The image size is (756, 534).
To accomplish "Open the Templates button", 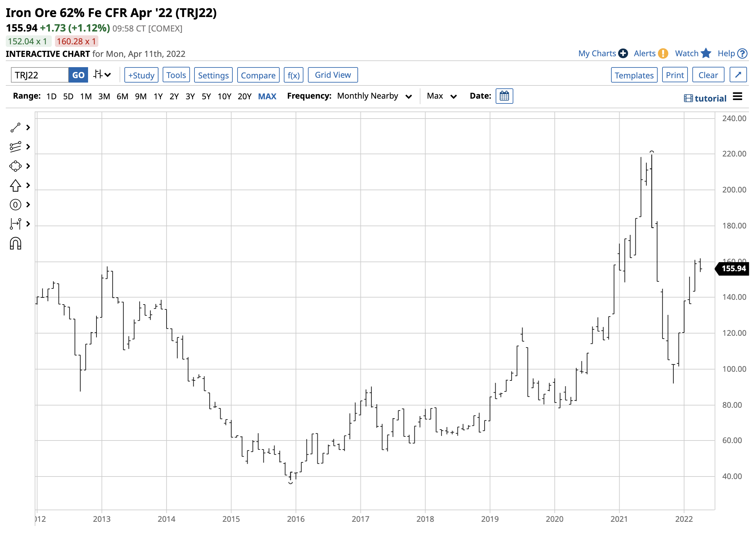I will tap(634, 75).
